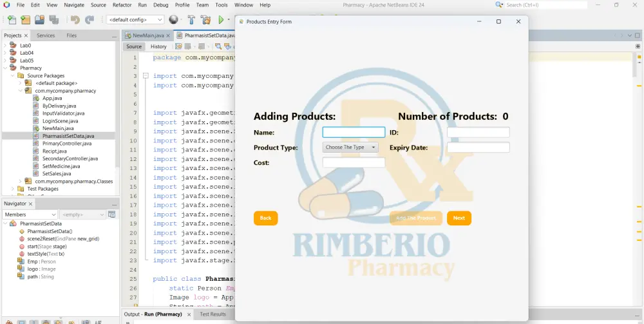Close the Projects tab with its x

point(26,35)
